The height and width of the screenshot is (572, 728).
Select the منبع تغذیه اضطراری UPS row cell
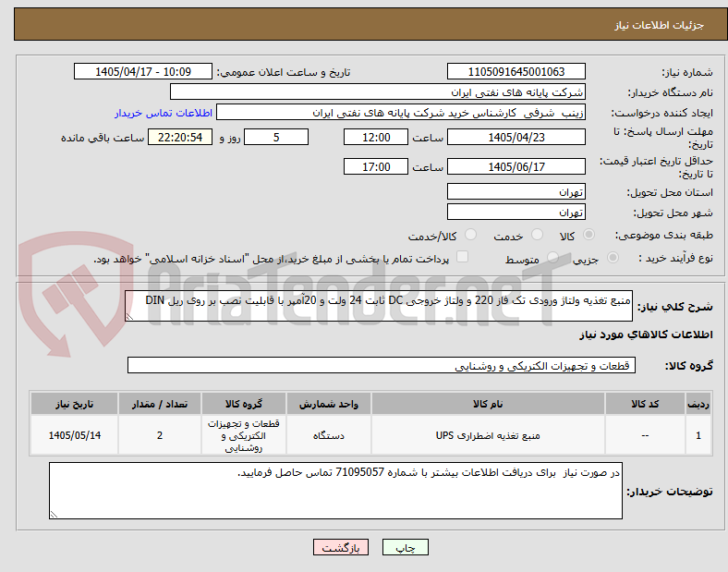coord(488,435)
